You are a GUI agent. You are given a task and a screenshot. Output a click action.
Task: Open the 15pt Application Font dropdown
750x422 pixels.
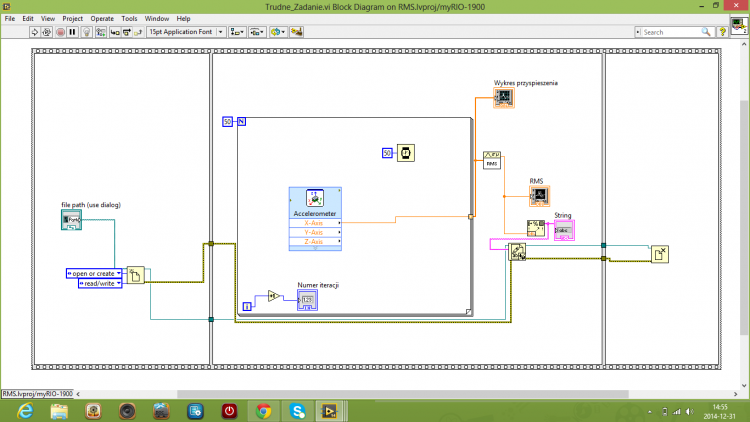click(186, 32)
